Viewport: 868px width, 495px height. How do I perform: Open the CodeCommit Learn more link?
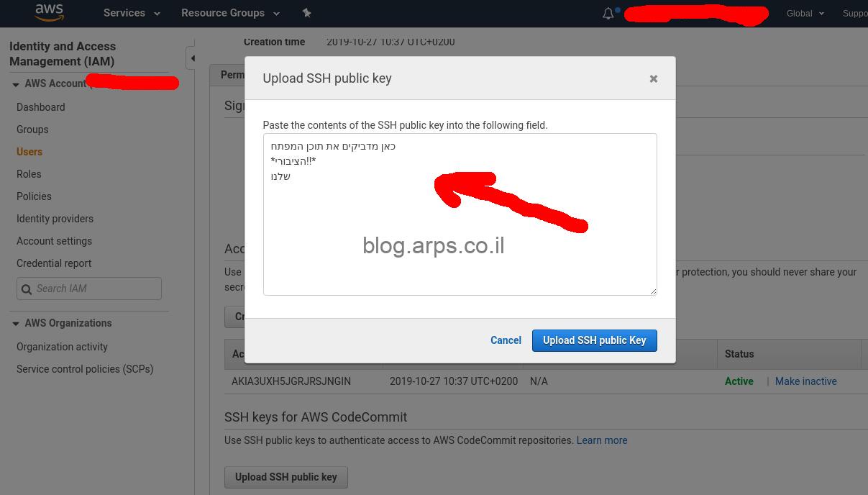click(x=602, y=440)
